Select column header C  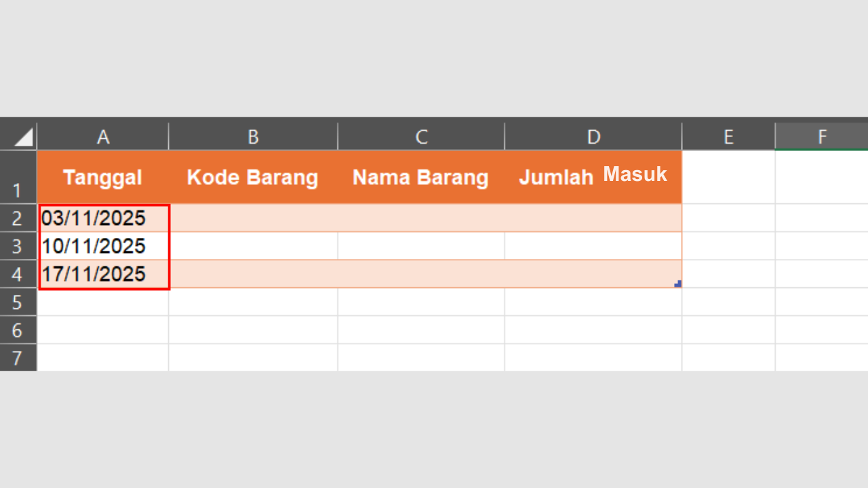(x=420, y=136)
